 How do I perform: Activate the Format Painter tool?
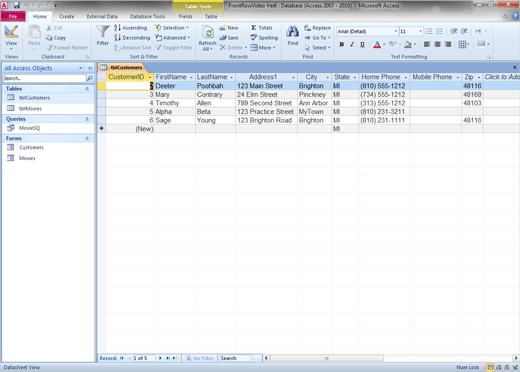point(67,48)
